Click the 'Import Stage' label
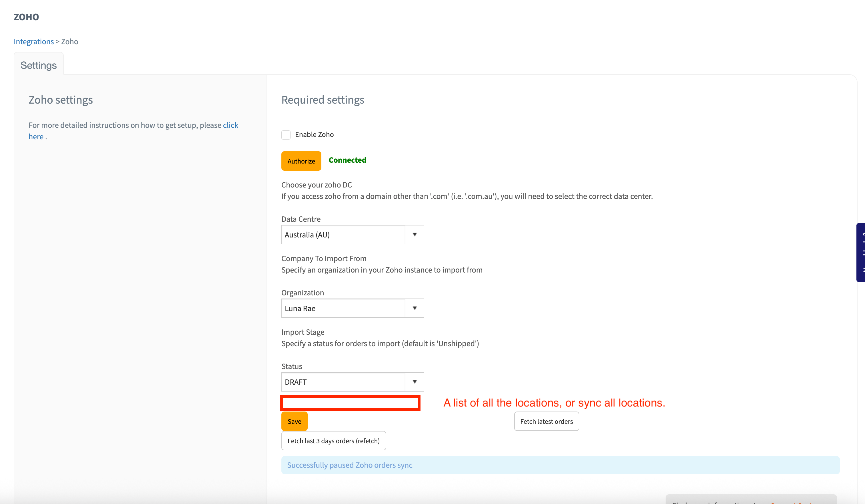The image size is (865, 504). click(303, 332)
